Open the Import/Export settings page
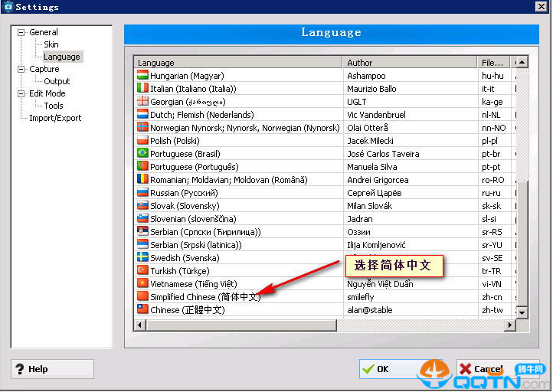The height and width of the screenshot is (392, 553). [55, 118]
